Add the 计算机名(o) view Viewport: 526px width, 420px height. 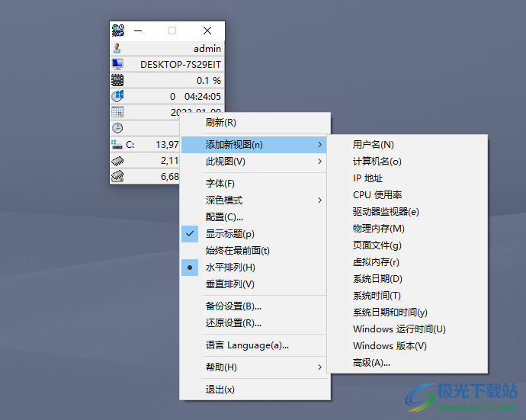[x=407, y=162]
